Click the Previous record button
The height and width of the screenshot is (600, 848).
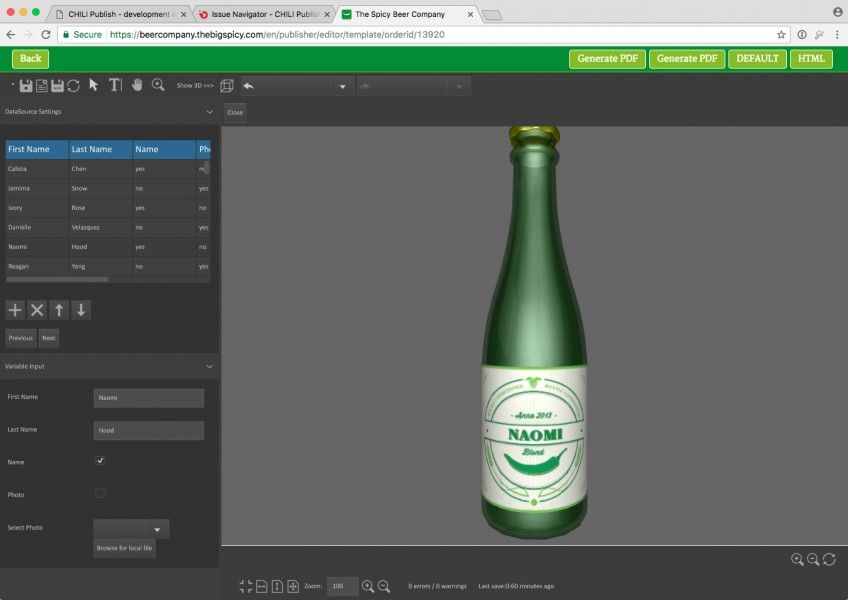[x=21, y=338]
